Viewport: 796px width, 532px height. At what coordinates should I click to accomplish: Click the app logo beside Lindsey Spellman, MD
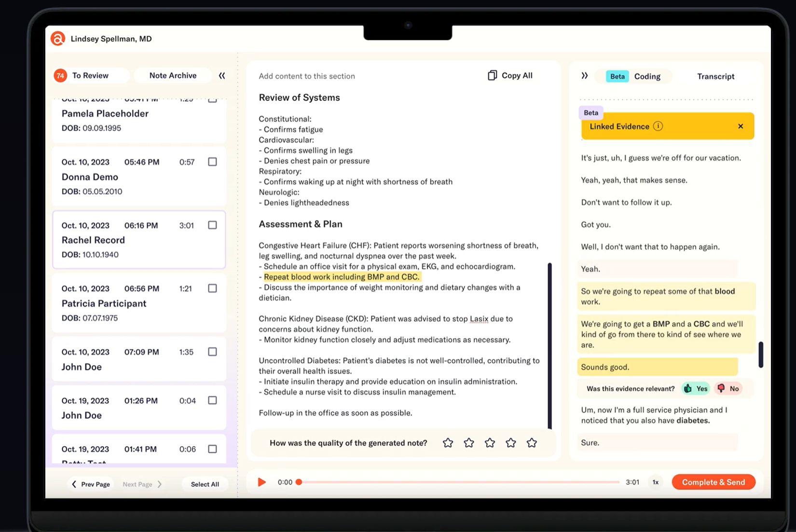[x=58, y=39]
